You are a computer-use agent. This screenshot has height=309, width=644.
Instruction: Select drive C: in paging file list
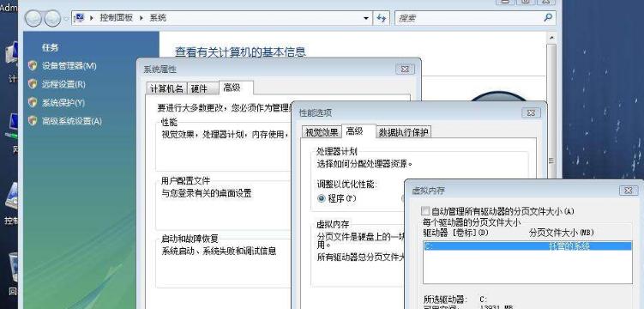tap(527, 246)
